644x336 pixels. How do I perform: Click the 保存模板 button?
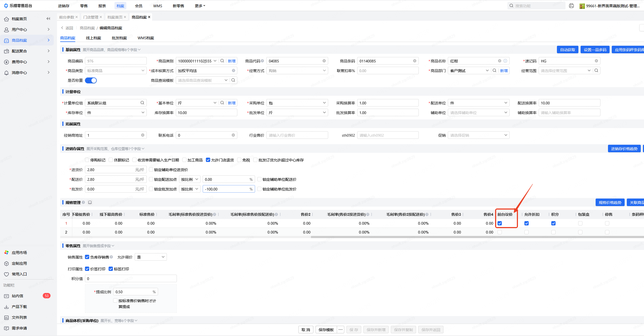[326, 330]
